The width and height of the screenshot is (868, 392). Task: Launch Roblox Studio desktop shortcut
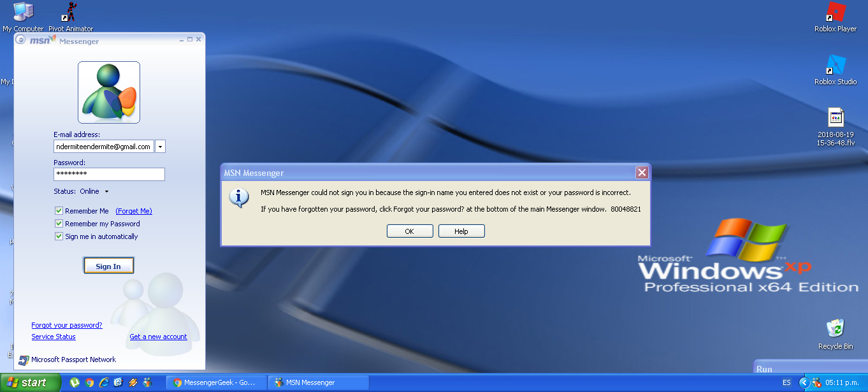835,69
